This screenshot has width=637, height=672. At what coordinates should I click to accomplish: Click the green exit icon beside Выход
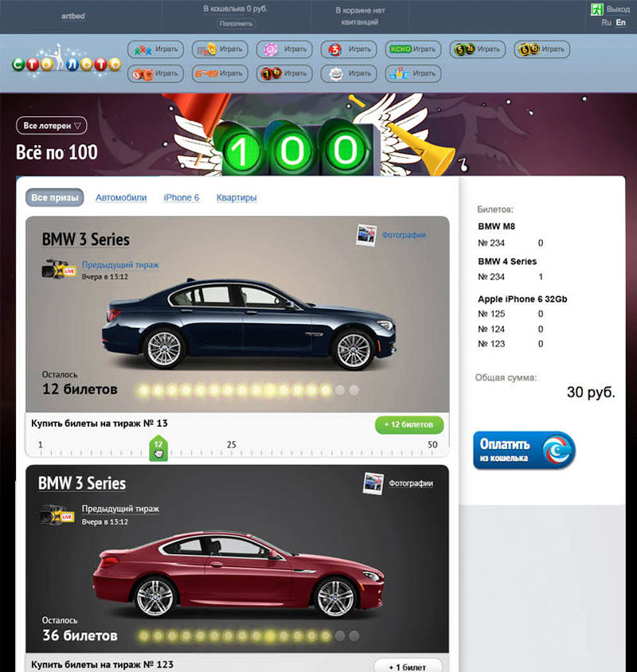point(596,10)
